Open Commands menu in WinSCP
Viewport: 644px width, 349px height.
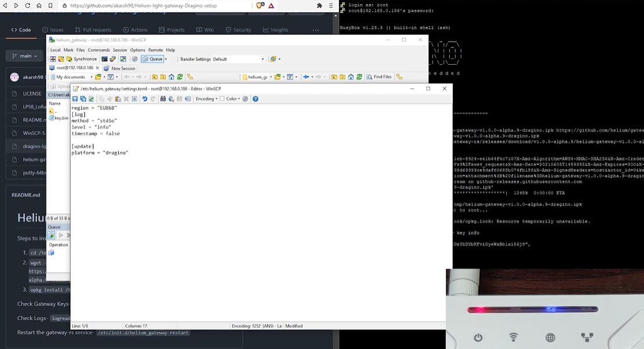click(98, 50)
